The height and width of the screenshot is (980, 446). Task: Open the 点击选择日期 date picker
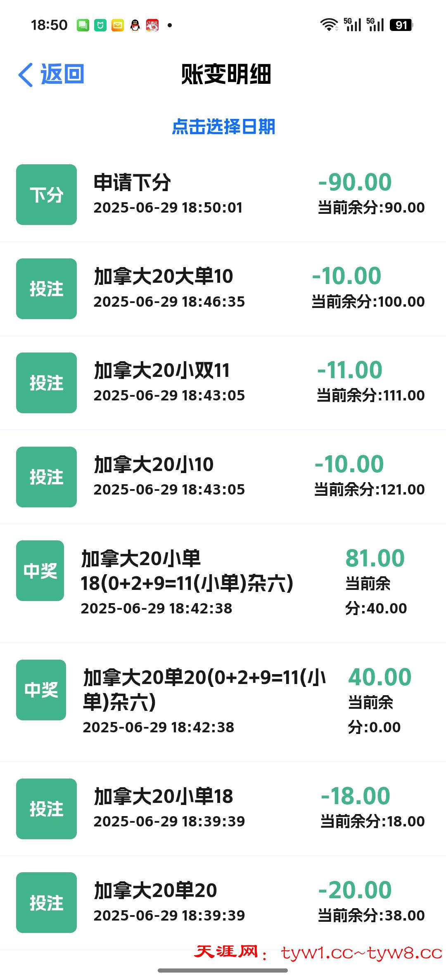click(x=223, y=127)
